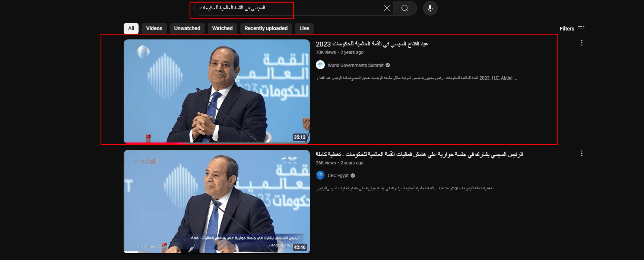Image resolution: width=644 pixels, height=260 pixels.
Task: Click the red watch-progress bar on first thumbnail
Action: click(156, 143)
